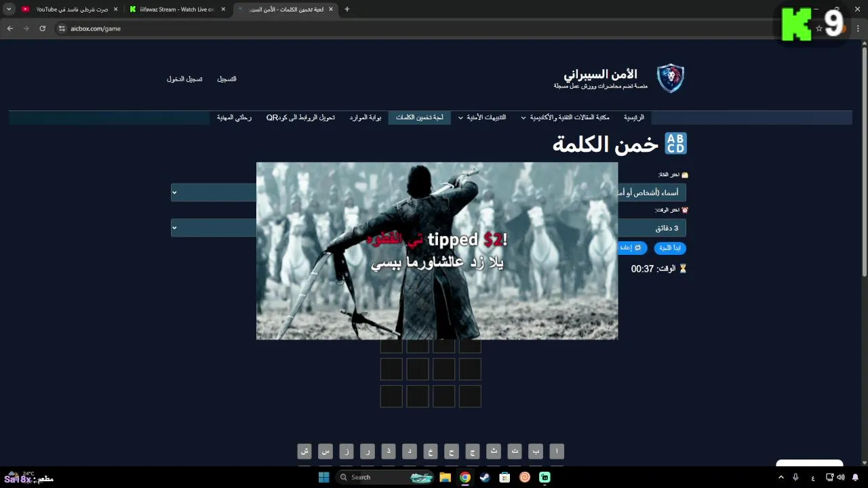868x488 pixels.
Task: Open the Windows Start menu
Action: (x=323, y=477)
